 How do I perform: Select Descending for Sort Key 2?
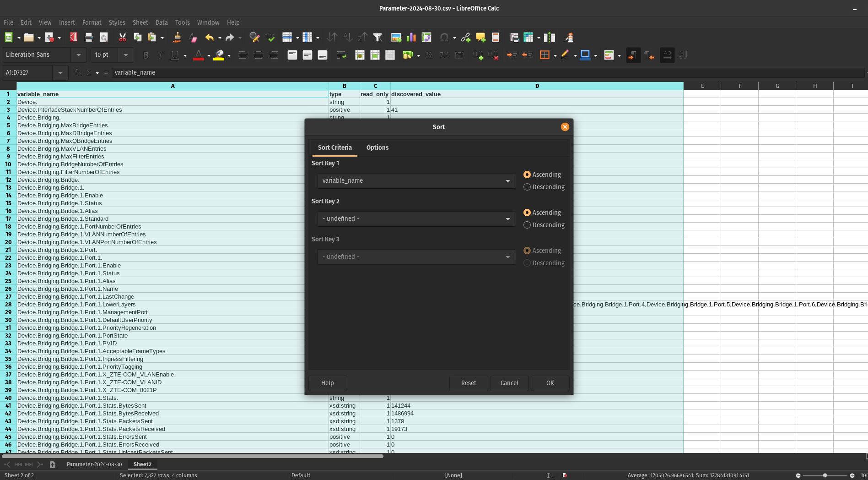pos(527,225)
